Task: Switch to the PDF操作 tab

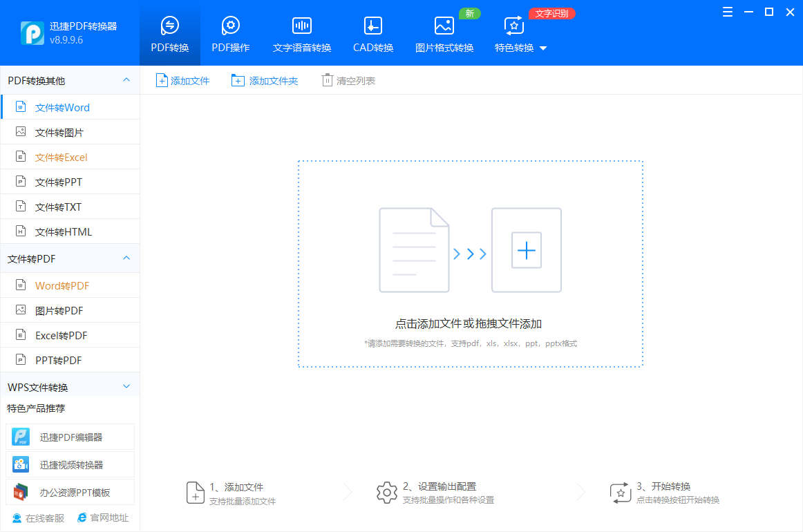Action: [230, 32]
